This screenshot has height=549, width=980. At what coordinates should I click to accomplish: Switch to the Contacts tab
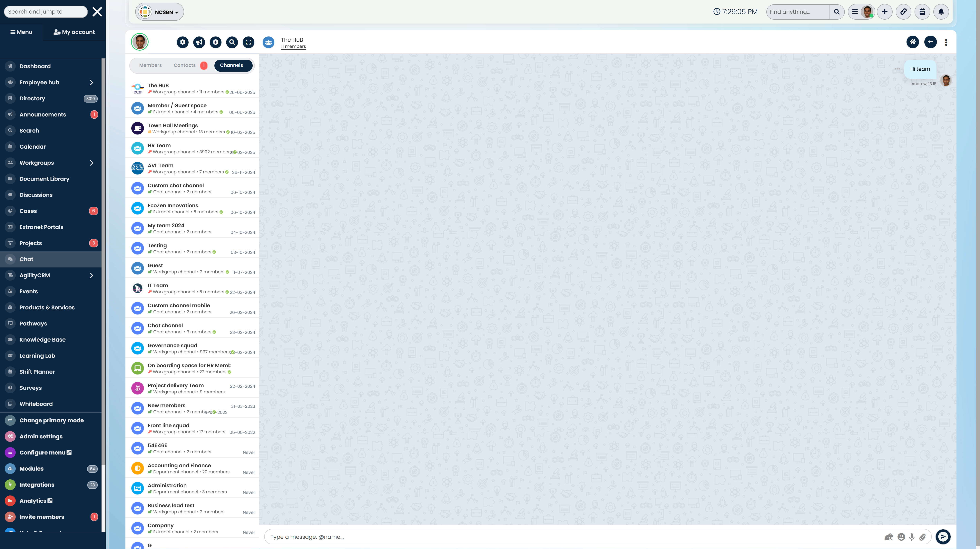[x=184, y=65]
